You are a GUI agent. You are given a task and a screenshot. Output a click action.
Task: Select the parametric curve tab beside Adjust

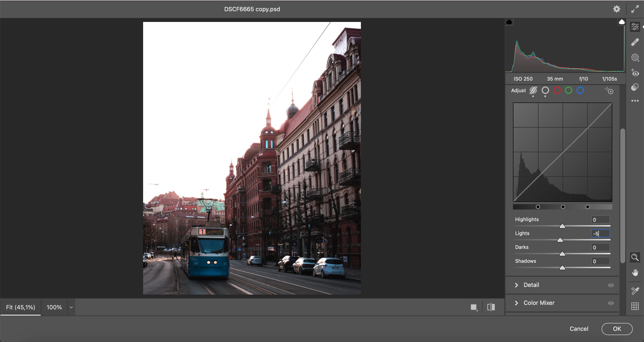point(533,91)
